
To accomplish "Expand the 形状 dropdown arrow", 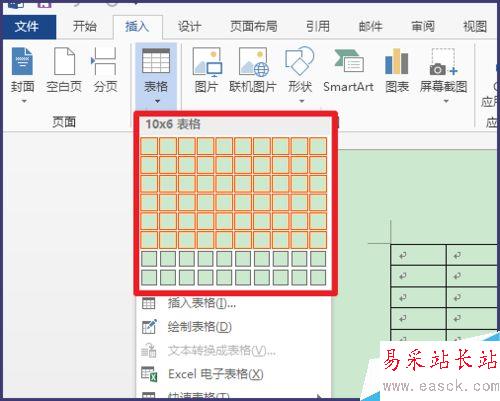I will (302, 101).
